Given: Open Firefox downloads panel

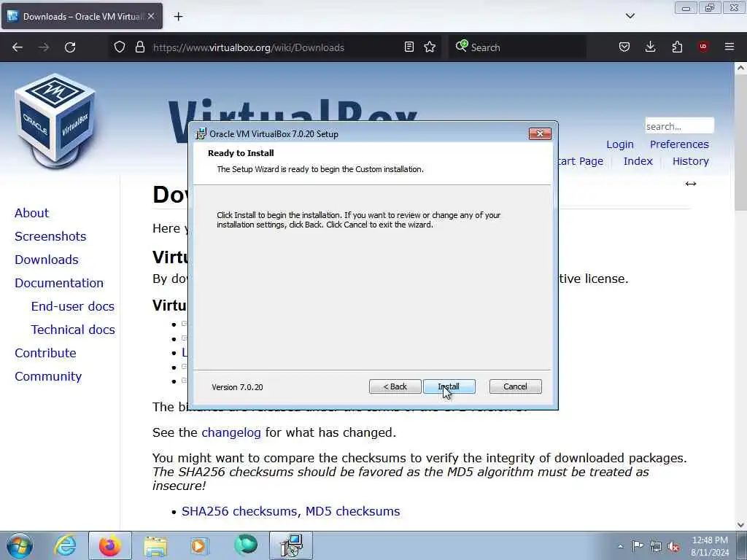Looking at the screenshot, I should click(x=650, y=47).
